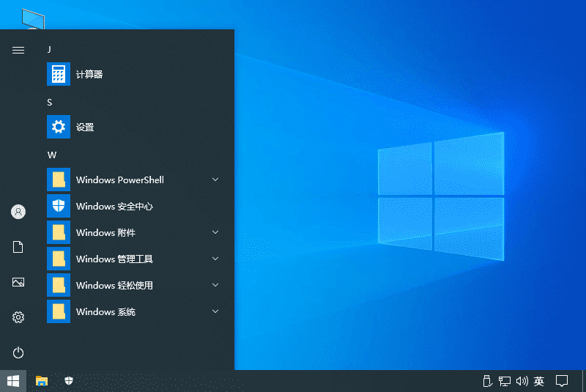Open the 计算器 calculator app
The width and height of the screenshot is (586, 392).
click(88, 75)
